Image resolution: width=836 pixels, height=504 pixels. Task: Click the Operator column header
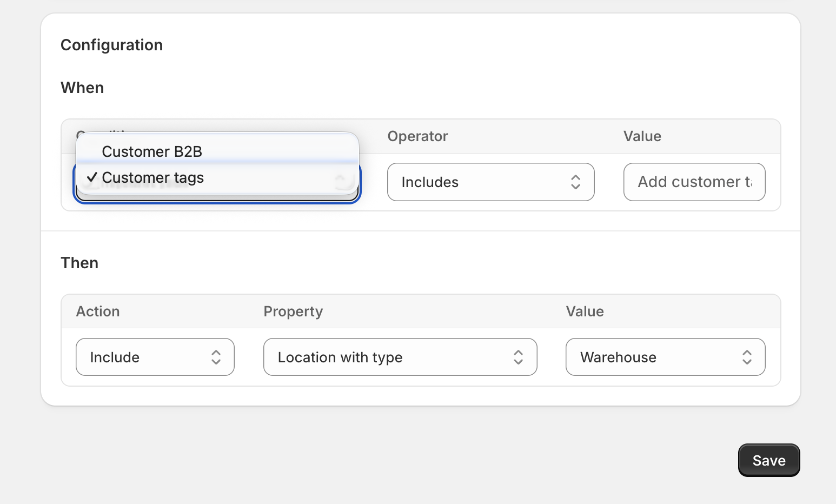[417, 136]
